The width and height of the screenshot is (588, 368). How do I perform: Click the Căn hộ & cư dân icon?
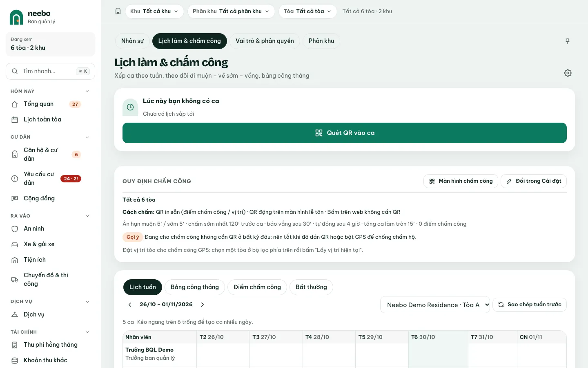click(15, 155)
